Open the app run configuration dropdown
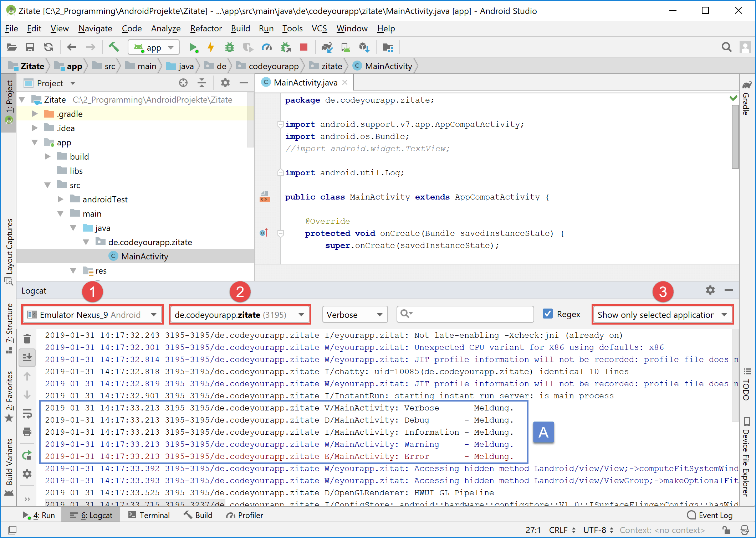756x538 pixels. pyautogui.click(x=154, y=47)
